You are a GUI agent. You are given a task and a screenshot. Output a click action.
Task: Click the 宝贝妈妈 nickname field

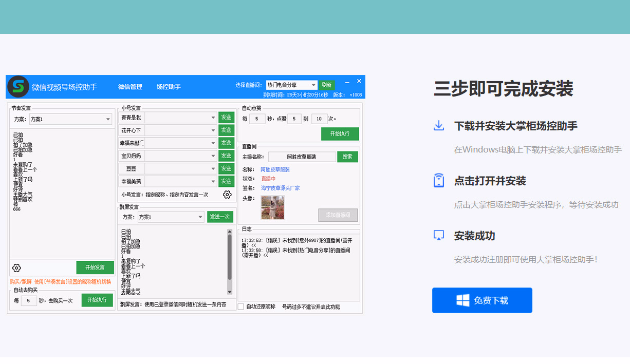tap(131, 156)
